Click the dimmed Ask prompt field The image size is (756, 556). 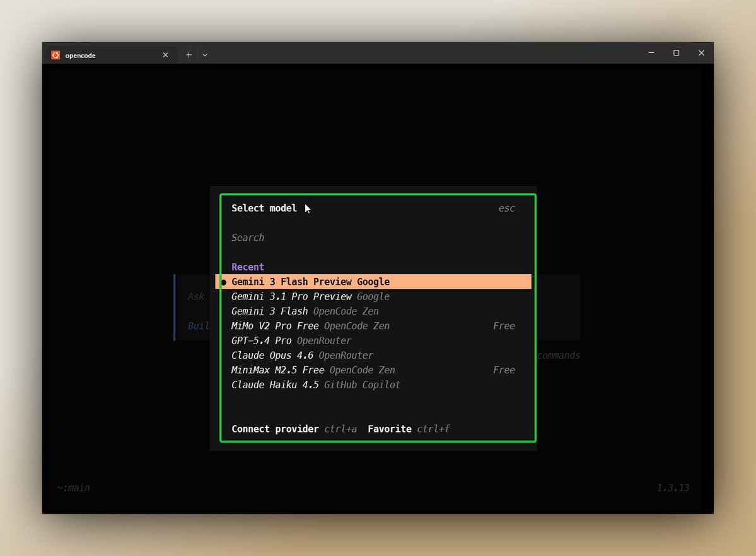pyautogui.click(x=195, y=296)
